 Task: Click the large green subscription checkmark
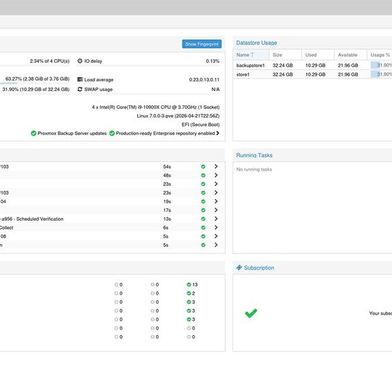pos(251,313)
